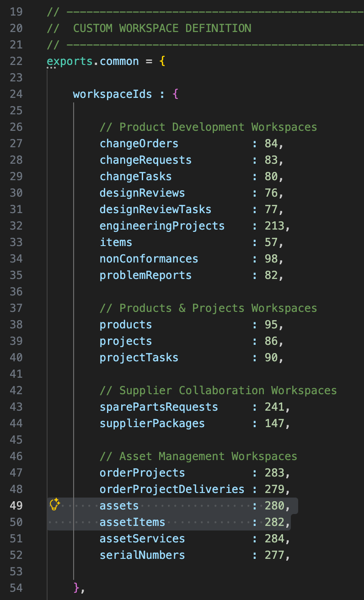Click the workspaceIds property name
364x600 pixels.
coord(112,94)
